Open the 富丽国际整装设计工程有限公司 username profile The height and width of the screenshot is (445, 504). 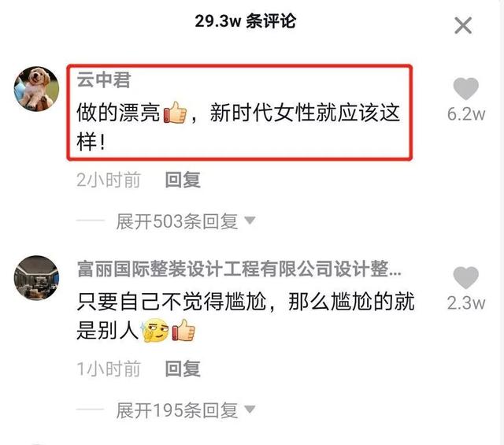(x=239, y=269)
